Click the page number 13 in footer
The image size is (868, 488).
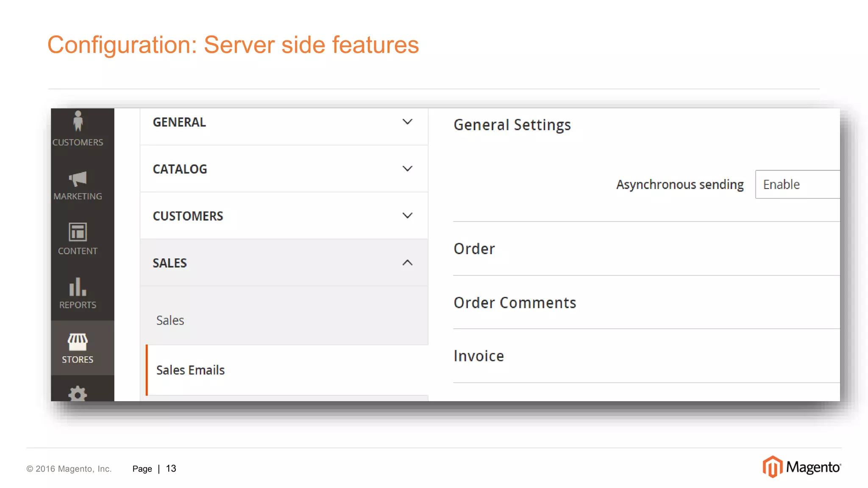[171, 469]
